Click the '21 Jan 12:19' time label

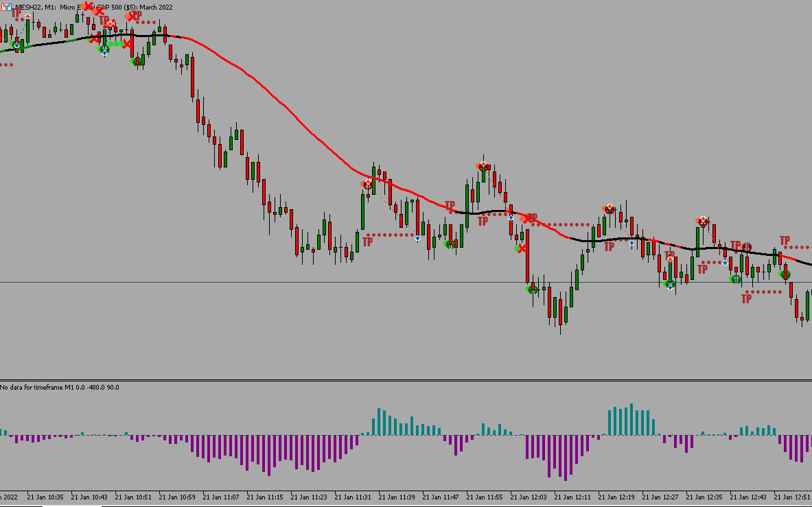point(616,497)
